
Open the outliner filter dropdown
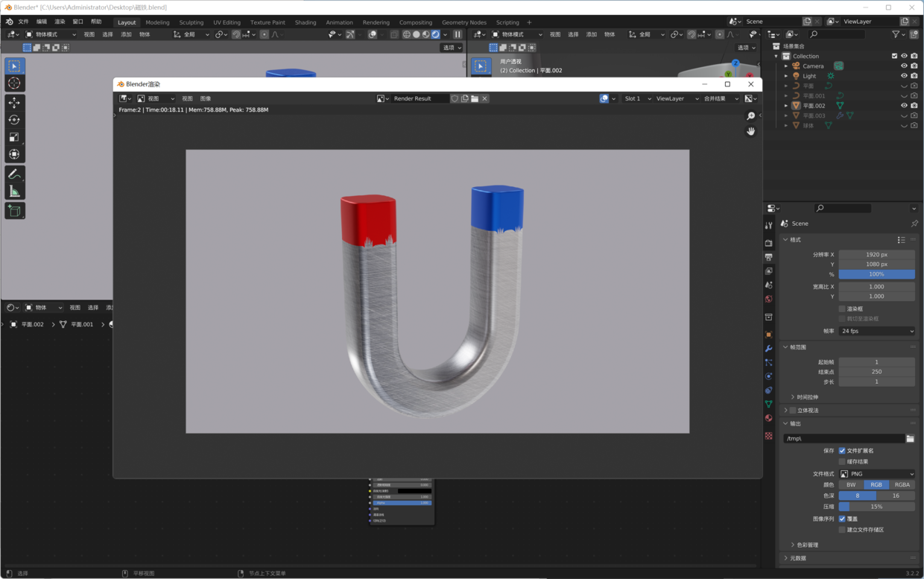click(x=898, y=34)
